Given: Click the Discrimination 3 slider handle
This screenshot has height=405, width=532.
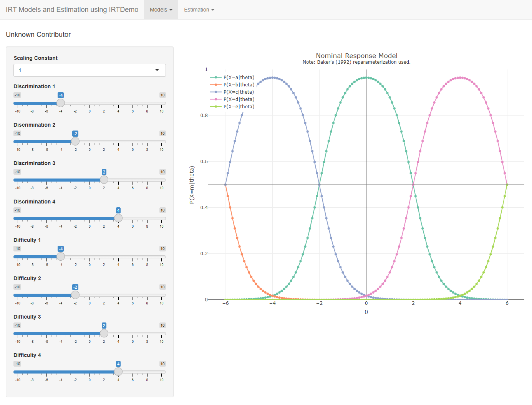Looking at the screenshot, I should pyautogui.click(x=104, y=180).
